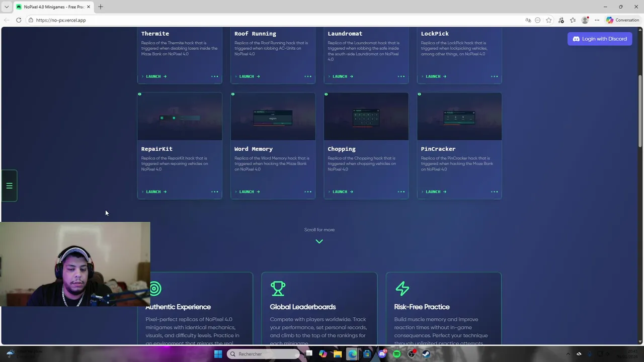The height and width of the screenshot is (362, 644).
Task: Select the Authentic Experience heading
Action: click(x=178, y=307)
